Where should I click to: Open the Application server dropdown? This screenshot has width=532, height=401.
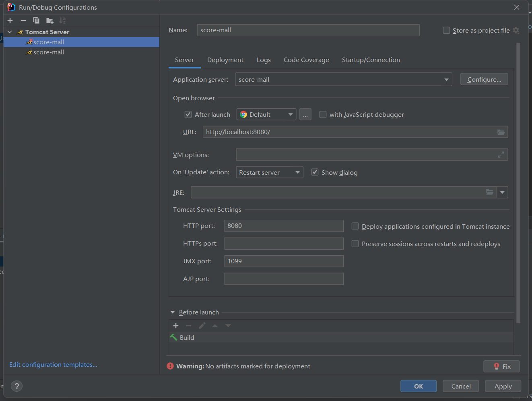[x=446, y=80]
